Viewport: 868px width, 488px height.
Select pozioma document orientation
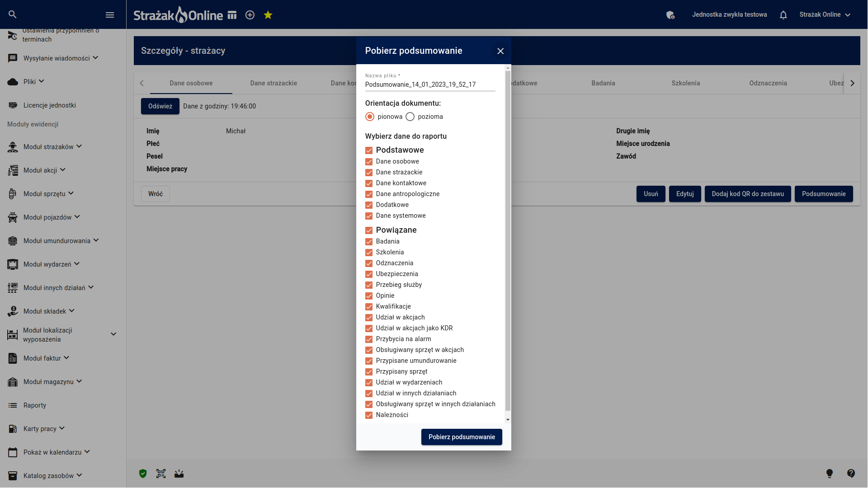pyautogui.click(x=410, y=117)
